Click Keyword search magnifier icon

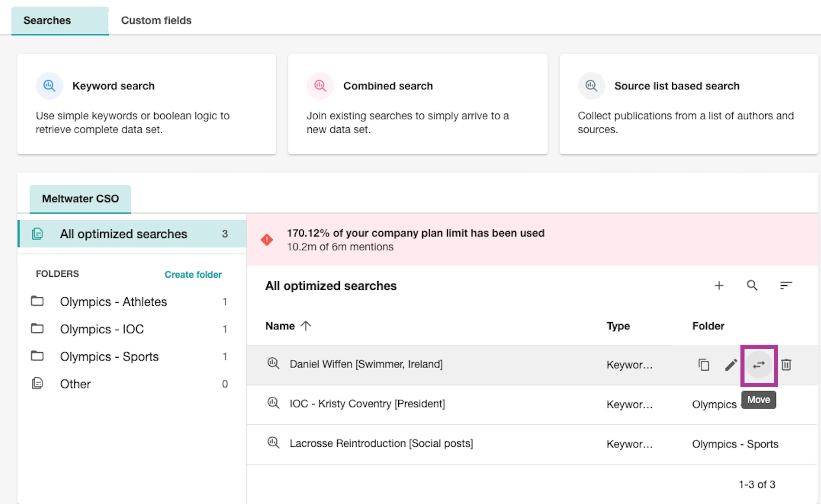pyautogui.click(x=49, y=86)
